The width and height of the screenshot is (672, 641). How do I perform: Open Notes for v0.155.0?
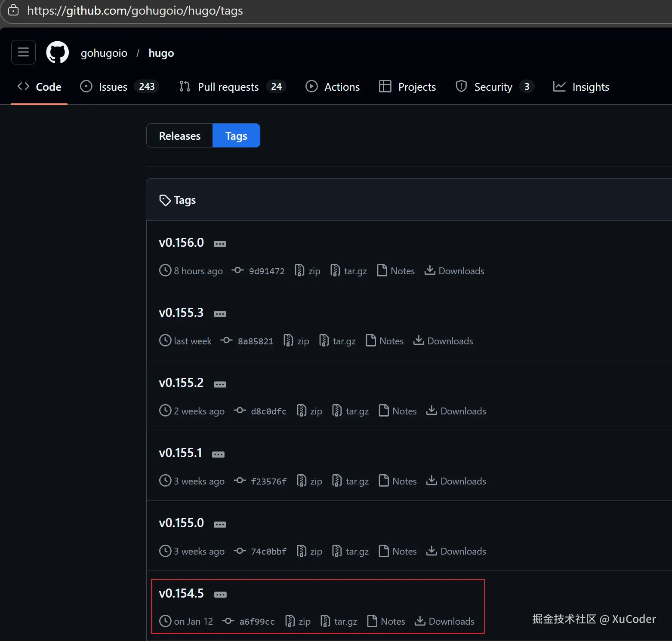click(398, 551)
